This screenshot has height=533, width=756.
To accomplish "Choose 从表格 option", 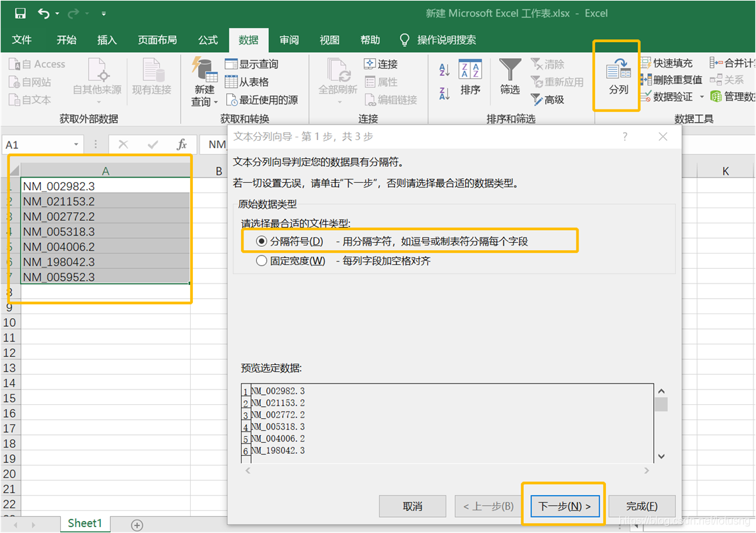I will 247,82.
